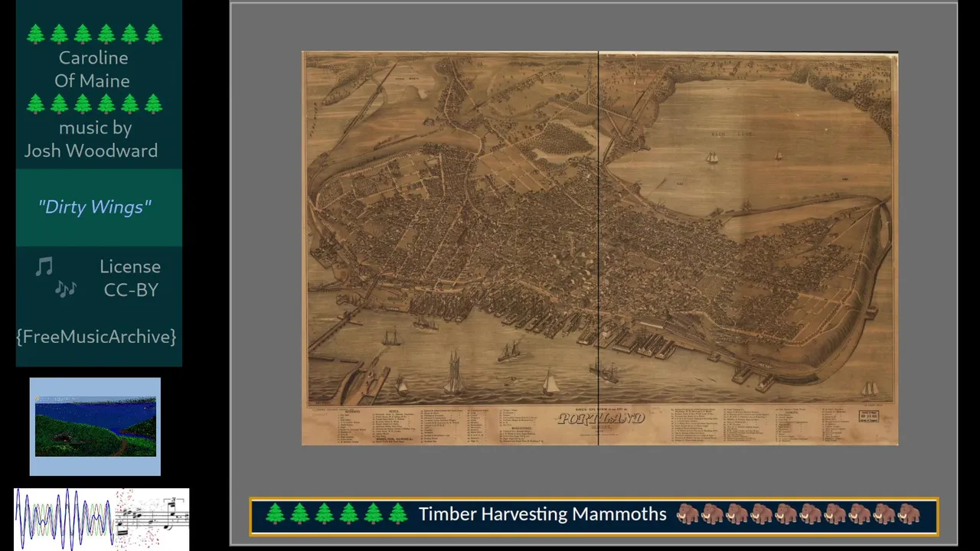Click the {FreeMusicArchive} label

(96, 337)
